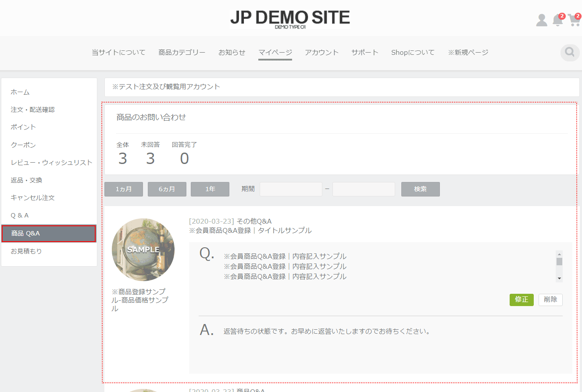Click the 未回答 count 3
The height and width of the screenshot is (392, 582).
tap(150, 158)
